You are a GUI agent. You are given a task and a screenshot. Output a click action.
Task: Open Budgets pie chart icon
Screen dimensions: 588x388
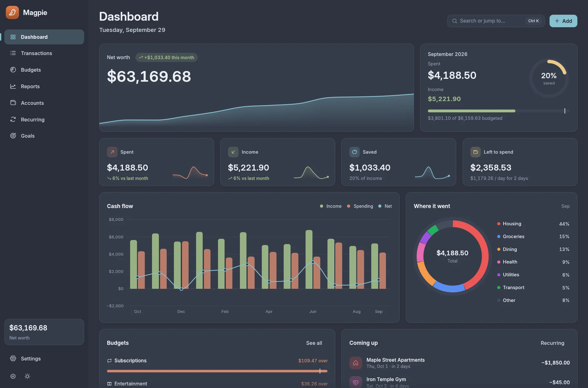click(13, 70)
